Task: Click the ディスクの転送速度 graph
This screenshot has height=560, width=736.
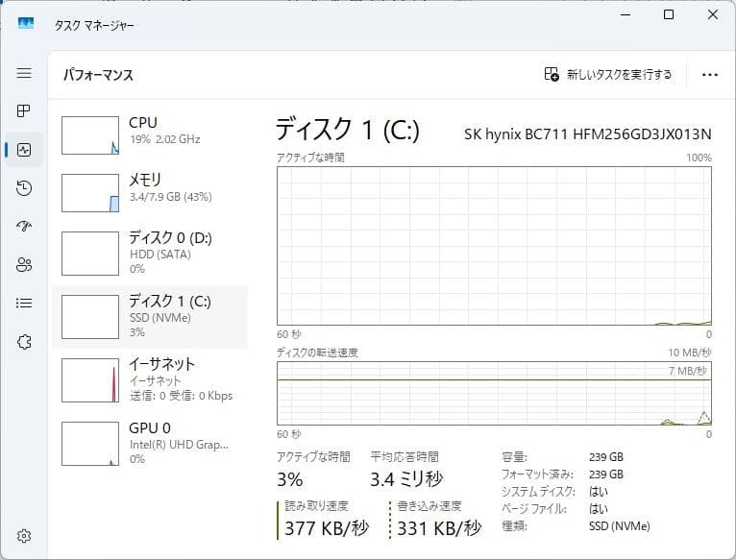Action: [494, 394]
